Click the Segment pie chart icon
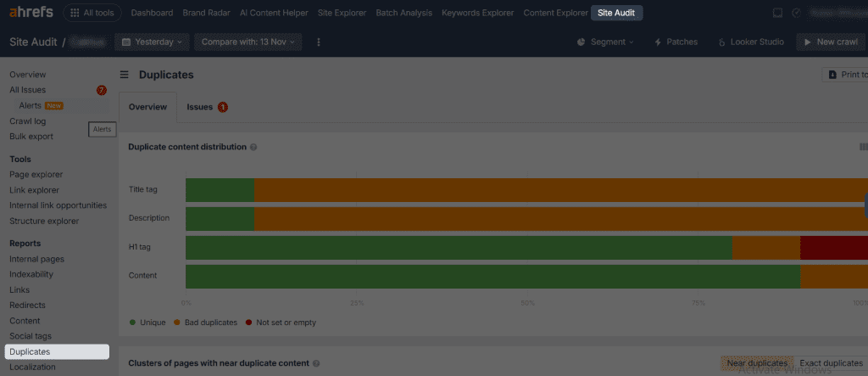The width and height of the screenshot is (868, 376). pos(581,42)
